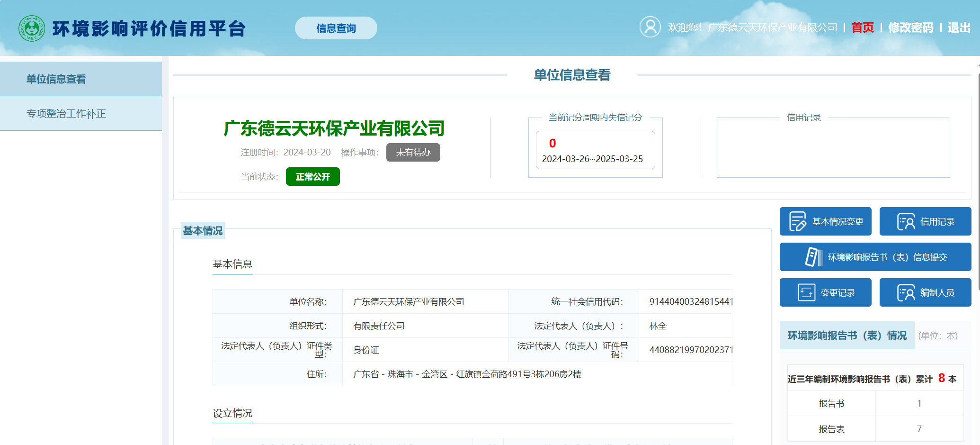Viewport: 980px width, 445px height.
Task: Click the 住所 address value
Action: [x=467, y=374]
